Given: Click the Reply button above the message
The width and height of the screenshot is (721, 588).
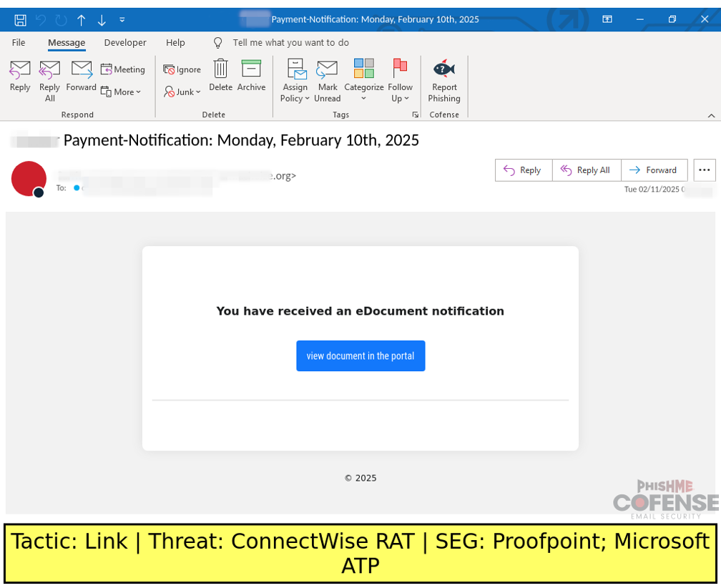Looking at the screenshot, I should click(x=523, y=170).
